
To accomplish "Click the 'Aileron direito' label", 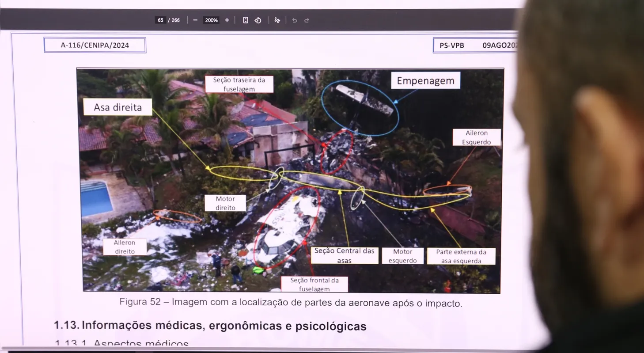I will tap(125, 247).
